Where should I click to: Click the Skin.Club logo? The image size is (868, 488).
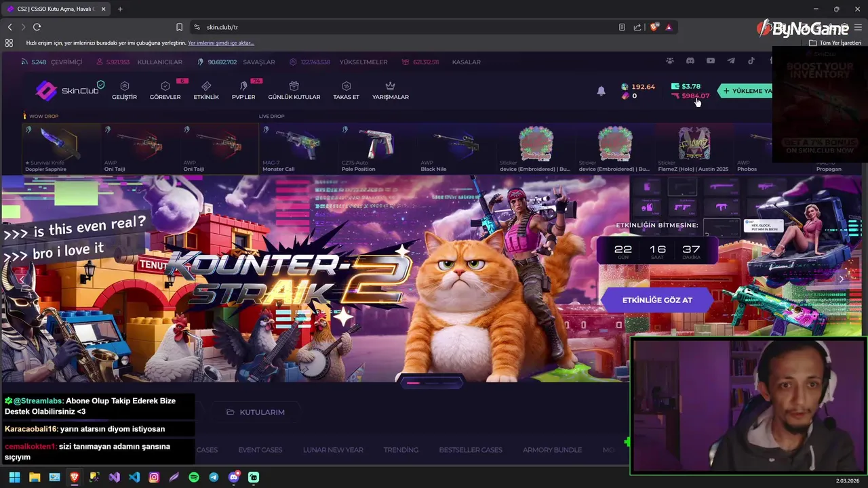click(x=68, y=90)
